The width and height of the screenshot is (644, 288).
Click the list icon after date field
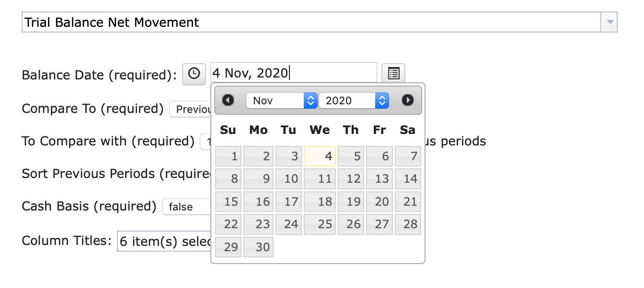393,74
